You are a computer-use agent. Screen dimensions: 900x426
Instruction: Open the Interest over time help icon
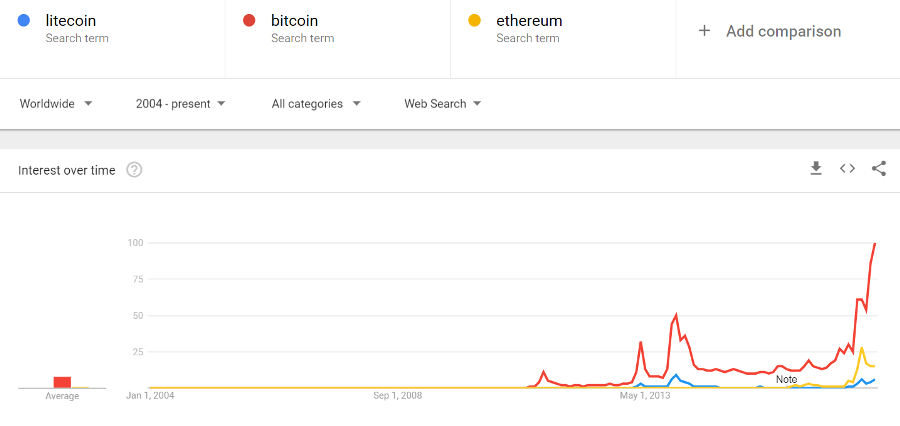point(134,170)
